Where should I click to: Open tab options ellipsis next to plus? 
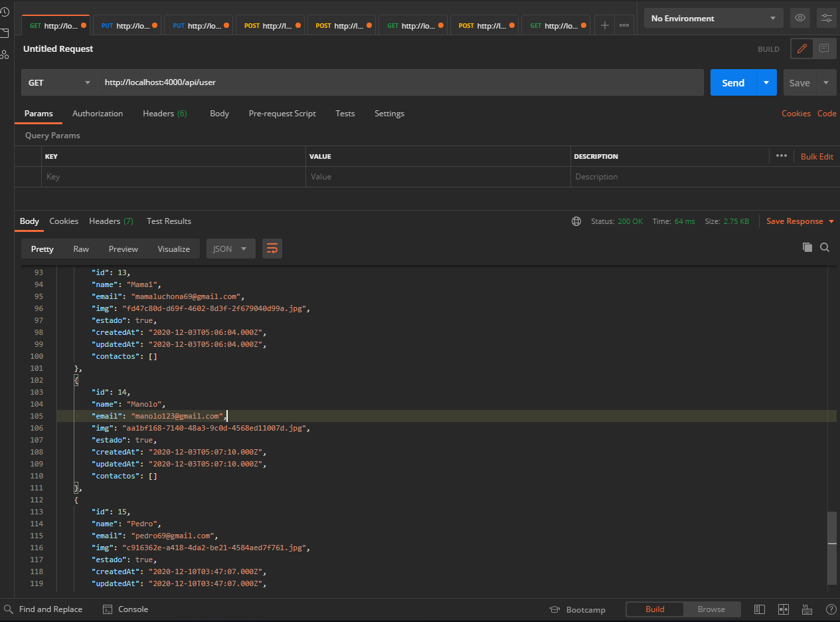tap(624, 25)
